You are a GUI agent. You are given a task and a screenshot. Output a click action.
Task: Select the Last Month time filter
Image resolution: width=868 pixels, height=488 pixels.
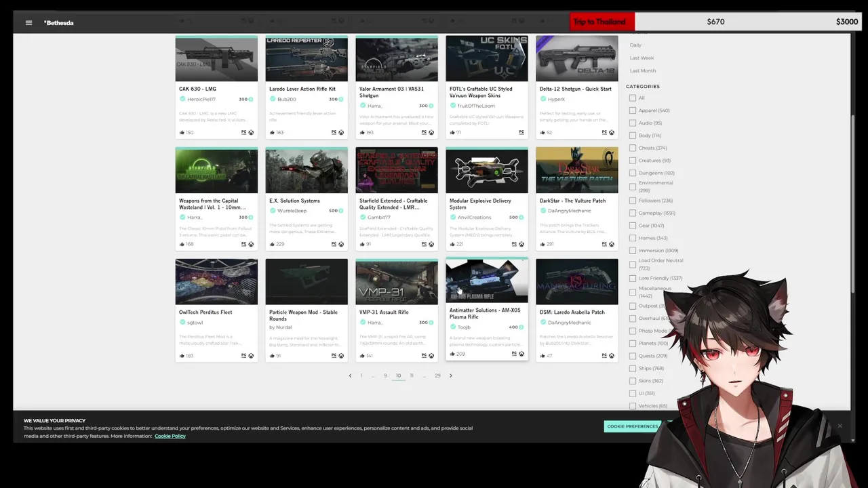tap(642, 70)
